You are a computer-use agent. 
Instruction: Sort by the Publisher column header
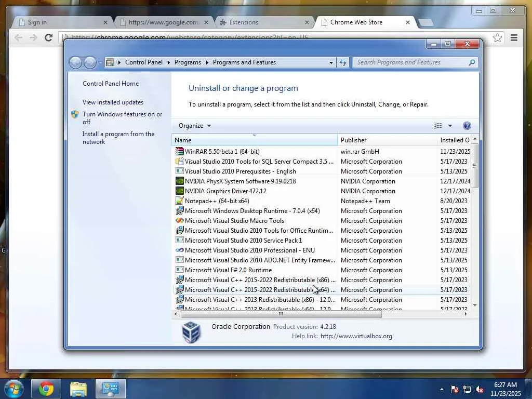388,140
